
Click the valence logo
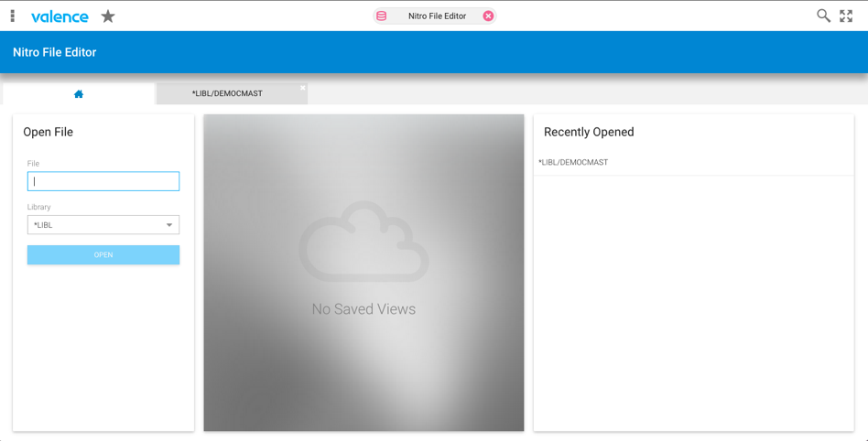[x=60, y=16]
